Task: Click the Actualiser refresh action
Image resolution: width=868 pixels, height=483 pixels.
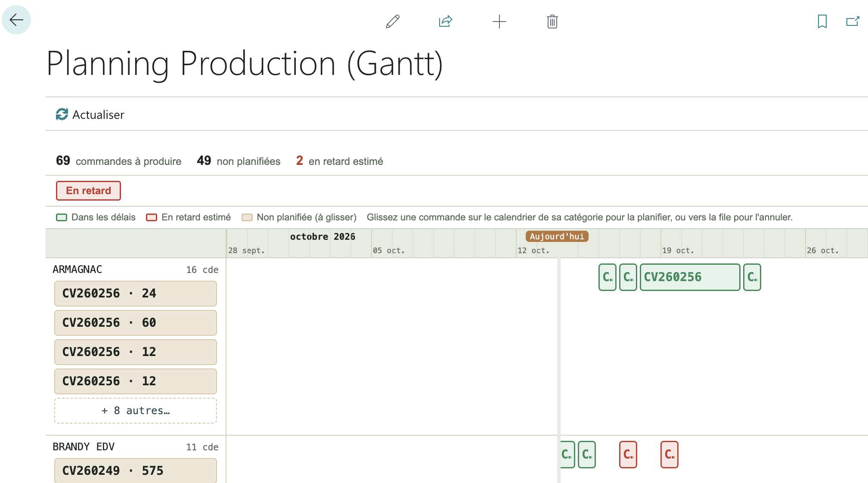Action: click(x=90, y=115)
